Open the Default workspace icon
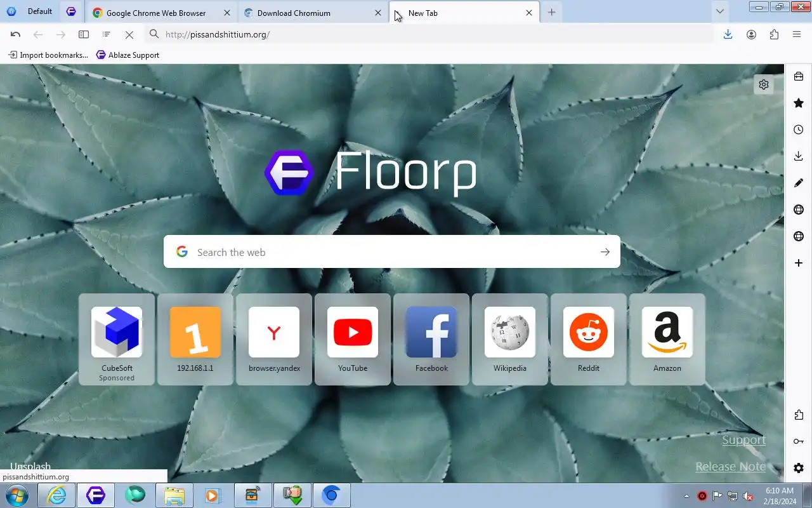The image size is (812, 508). click(11, 11)
